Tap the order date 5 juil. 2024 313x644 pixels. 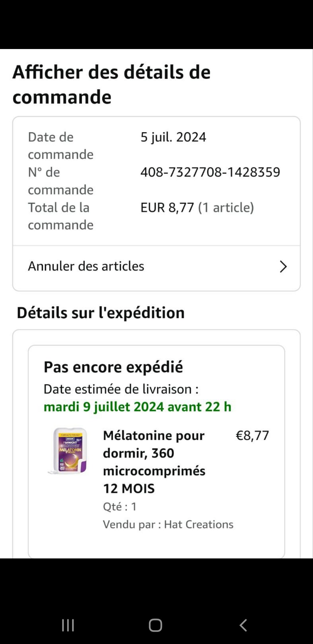pyautogui.click(x=173, y=137)
